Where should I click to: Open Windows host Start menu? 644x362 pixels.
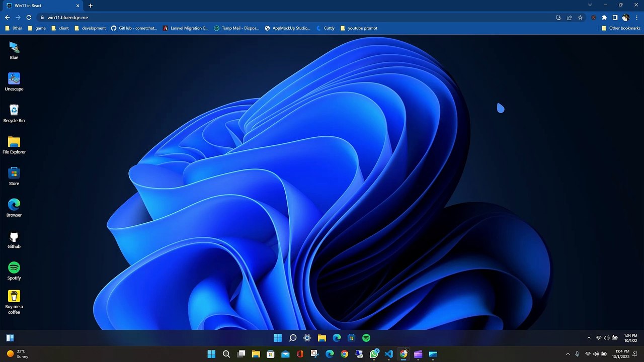click(x=211, y=354)
